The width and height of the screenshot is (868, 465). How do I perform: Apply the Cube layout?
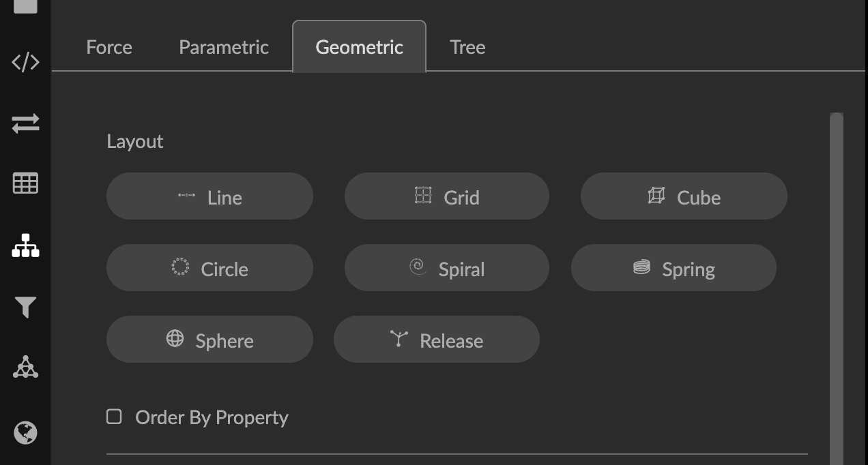(683, 196)
